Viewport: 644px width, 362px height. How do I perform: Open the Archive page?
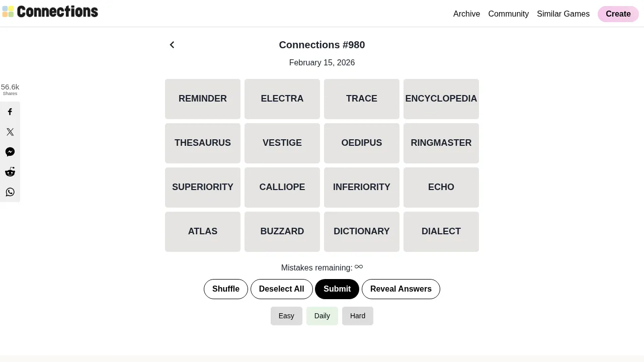466,14
